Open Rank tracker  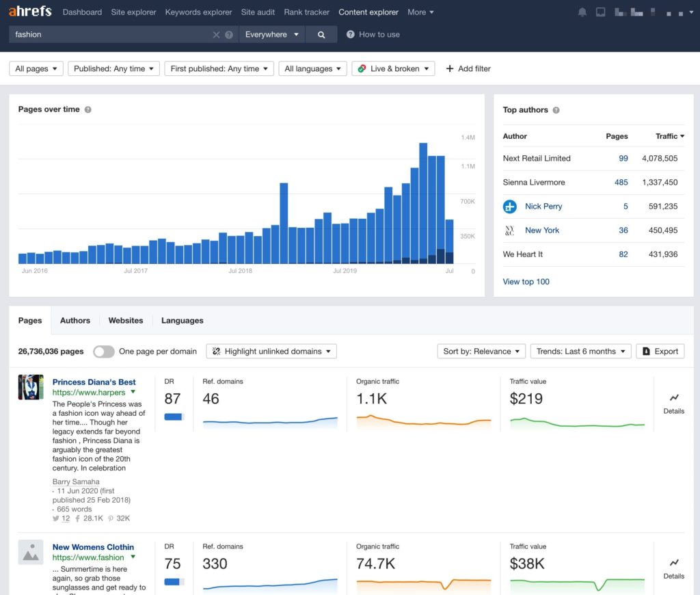click(x=307, y=12)
